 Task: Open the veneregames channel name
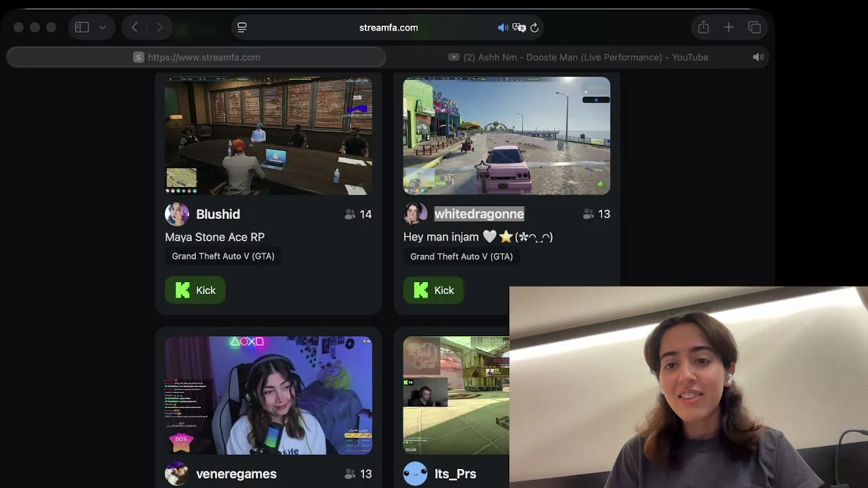point(236,474)
